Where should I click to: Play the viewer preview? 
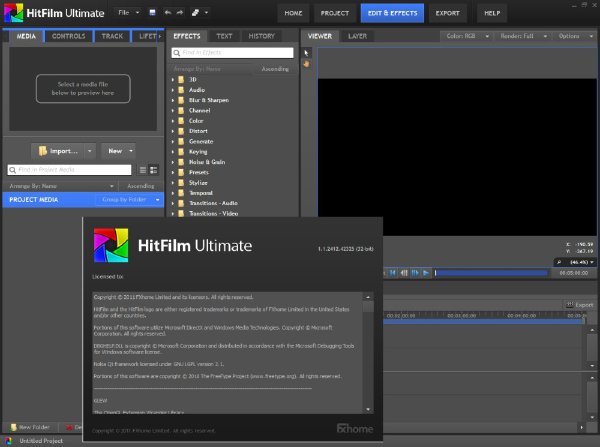(x=426, y=273)
